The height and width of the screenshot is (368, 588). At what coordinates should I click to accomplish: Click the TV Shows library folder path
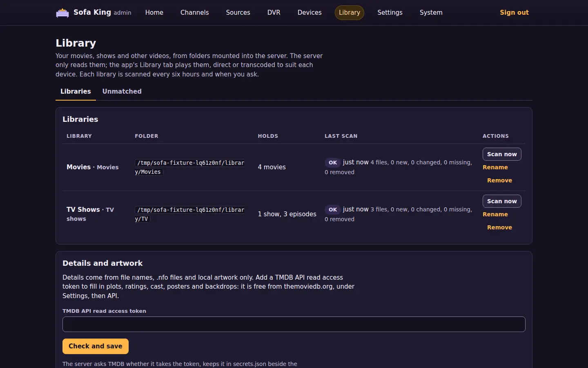(190, 214)
